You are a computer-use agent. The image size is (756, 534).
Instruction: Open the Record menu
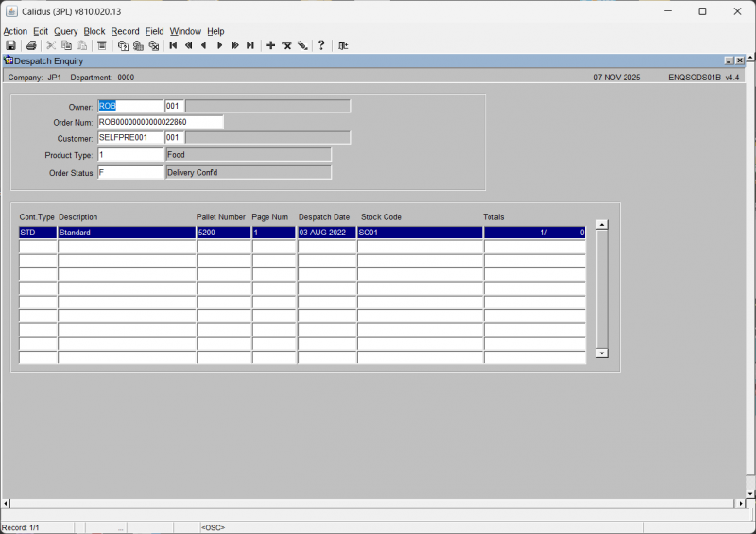125,31
